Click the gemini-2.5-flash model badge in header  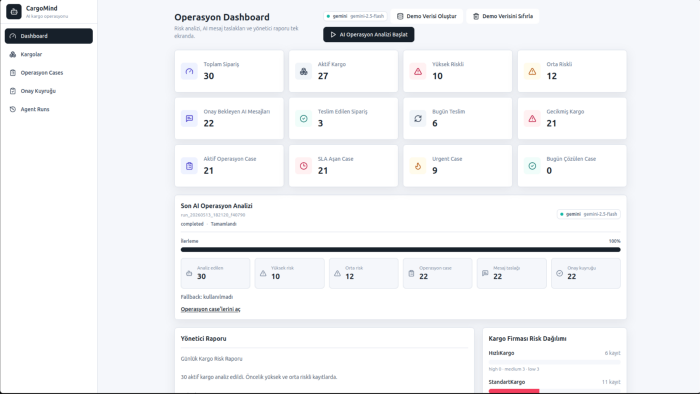[x=355, y=16]
